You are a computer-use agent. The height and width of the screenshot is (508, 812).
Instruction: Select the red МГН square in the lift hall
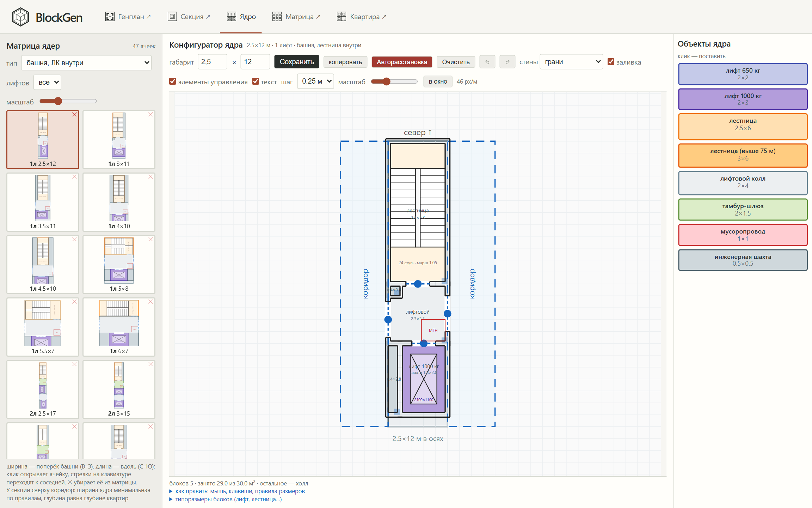point(433,330)
